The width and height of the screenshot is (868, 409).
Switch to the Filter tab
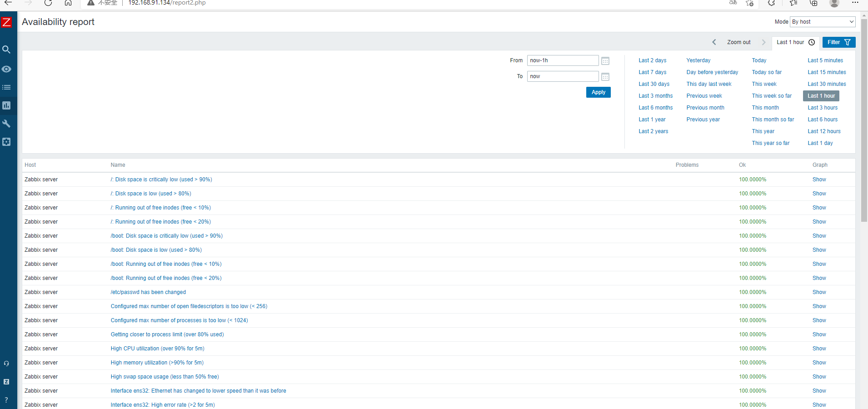click(839, 42)
